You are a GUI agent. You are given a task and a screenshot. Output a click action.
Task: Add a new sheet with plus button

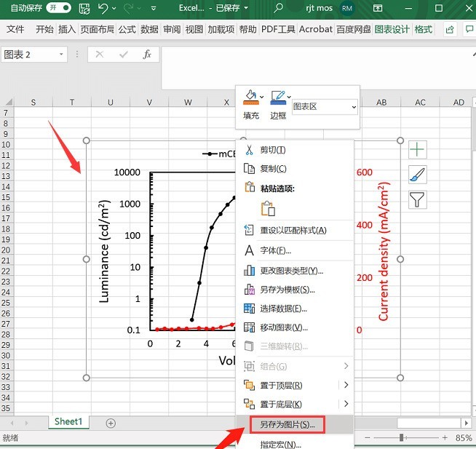pyautogui.click(x=111, y=423)
